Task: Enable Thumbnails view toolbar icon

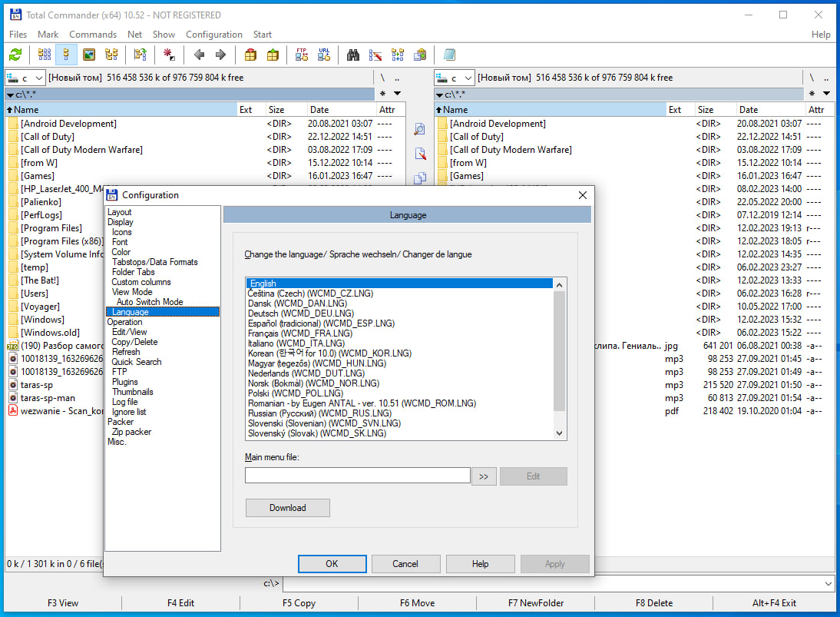Action: point(89,55)
